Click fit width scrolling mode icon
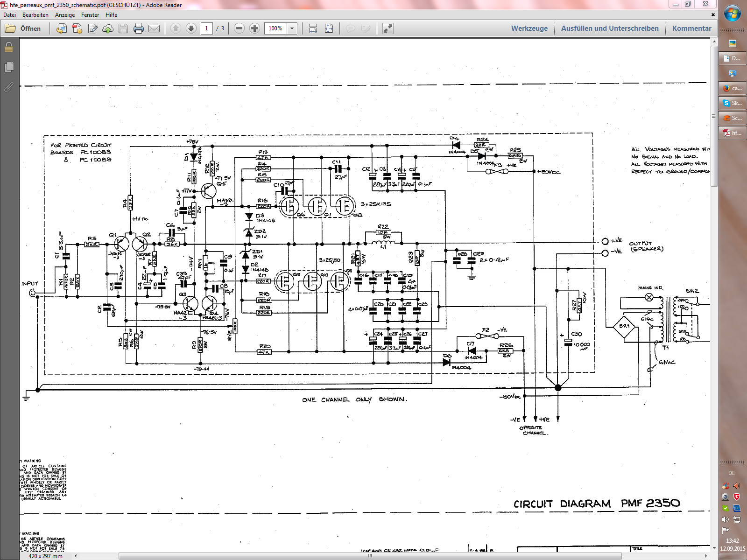 point(313,28)
